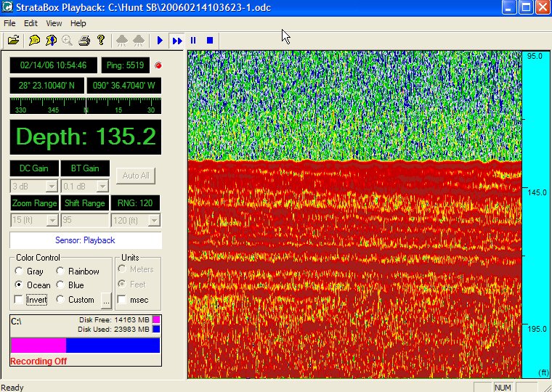The width and height of the screenshot is (552, 392).
Task: Click the custom color ellipsis button
Action: click(x=106, y=300)
